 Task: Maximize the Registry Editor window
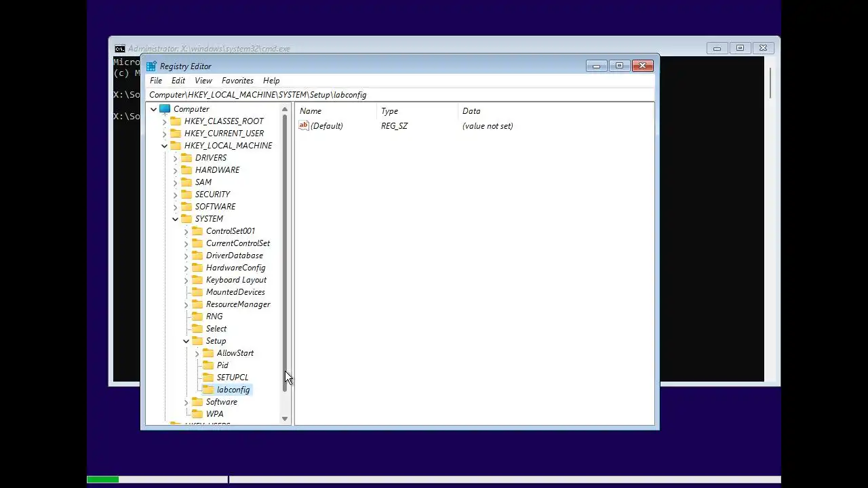coord(619,66)
